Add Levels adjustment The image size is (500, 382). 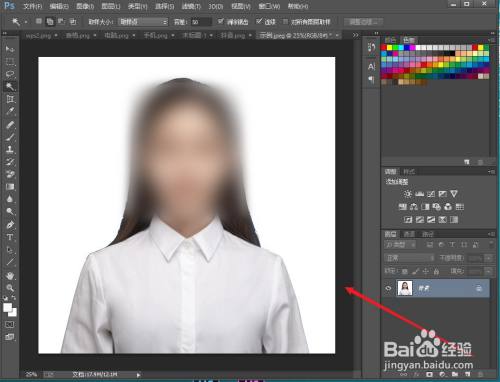419,194
